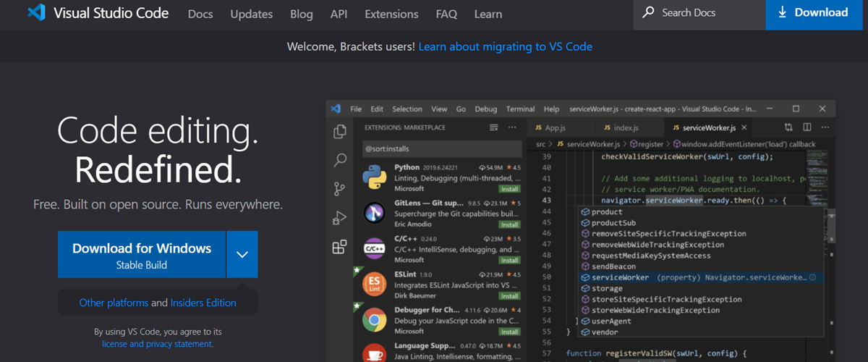The image size is (868, 362).
Task: Click the GitLens extension logo
Action: click(x=374, y=214)
